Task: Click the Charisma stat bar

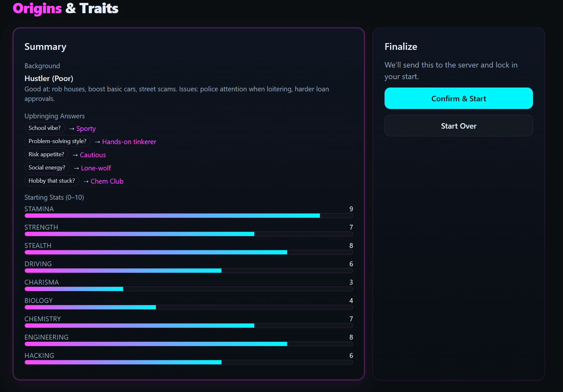Action: 188,289
